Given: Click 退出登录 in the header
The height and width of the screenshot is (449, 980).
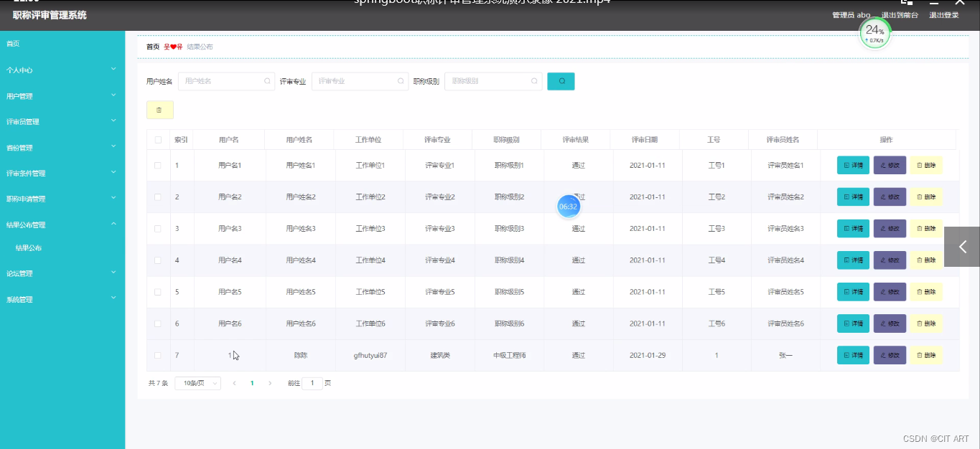Looking at the screenshot, I should [943, 15].
